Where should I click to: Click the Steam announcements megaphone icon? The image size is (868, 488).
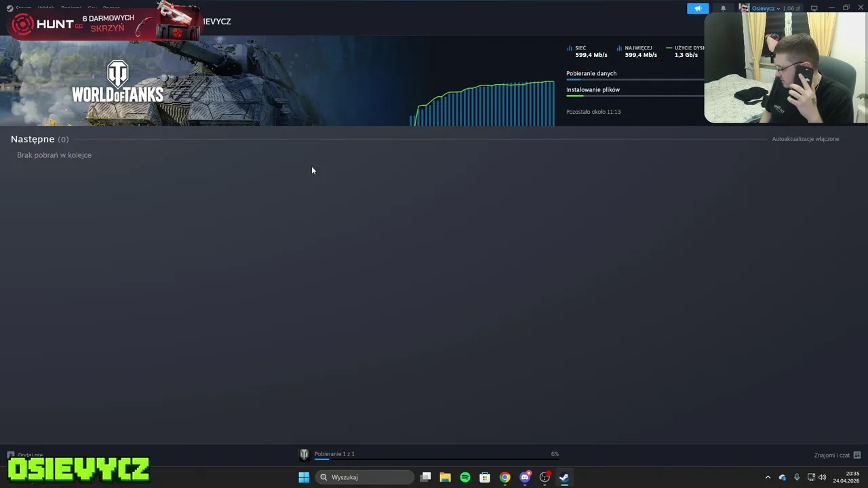(698, 8)
